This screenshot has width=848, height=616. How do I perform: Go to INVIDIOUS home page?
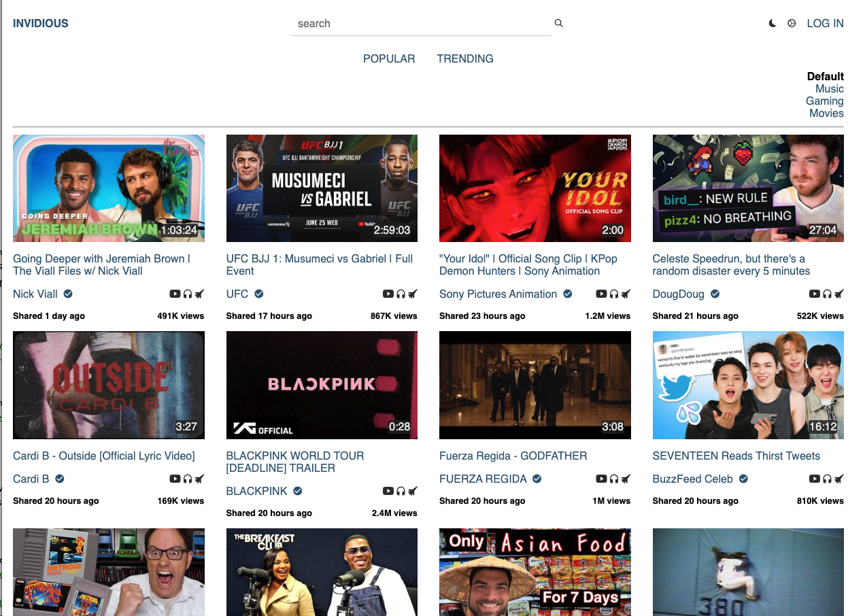pos(41,23)
